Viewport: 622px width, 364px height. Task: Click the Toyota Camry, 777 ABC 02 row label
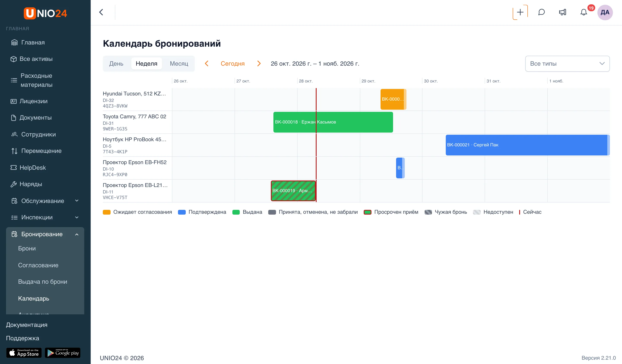pyautogui.click(x=135, y=117)
